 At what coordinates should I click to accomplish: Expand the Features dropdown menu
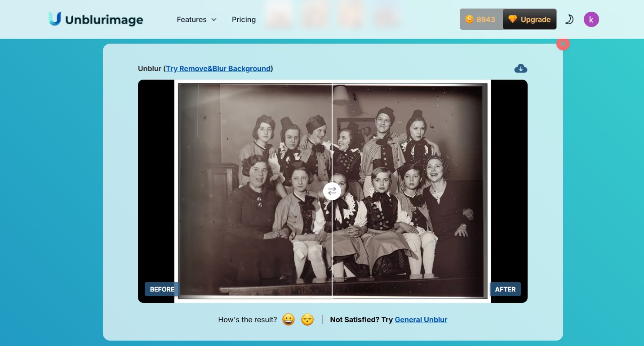(196, 19)
